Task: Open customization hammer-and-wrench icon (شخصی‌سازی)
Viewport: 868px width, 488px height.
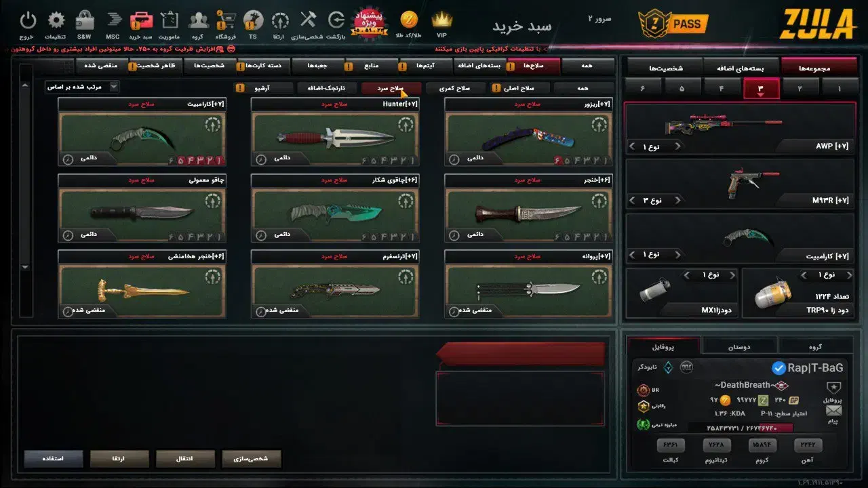Action: [308, 20]
